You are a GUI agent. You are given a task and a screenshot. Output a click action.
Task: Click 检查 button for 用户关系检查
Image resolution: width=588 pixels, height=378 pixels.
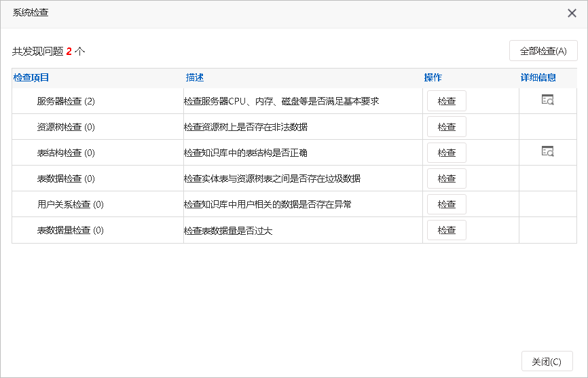[447, 204]
